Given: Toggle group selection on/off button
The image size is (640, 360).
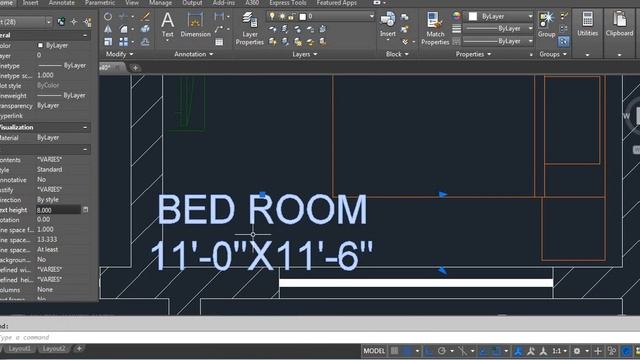Looking at the screenshot, I should [x=564, y=41].
